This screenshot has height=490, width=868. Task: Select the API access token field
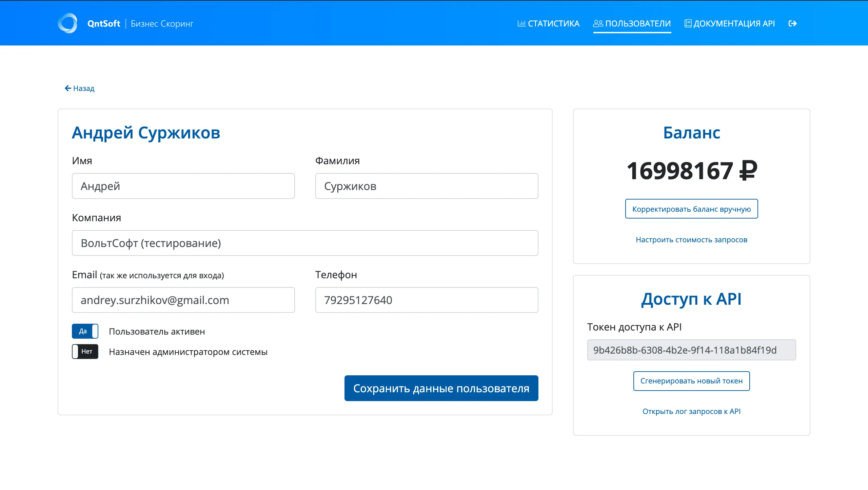[692, 350]
